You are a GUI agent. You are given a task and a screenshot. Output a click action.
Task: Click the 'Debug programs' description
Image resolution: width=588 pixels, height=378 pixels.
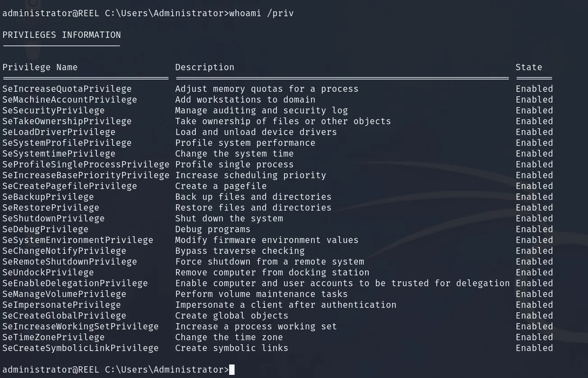[213, 229]
